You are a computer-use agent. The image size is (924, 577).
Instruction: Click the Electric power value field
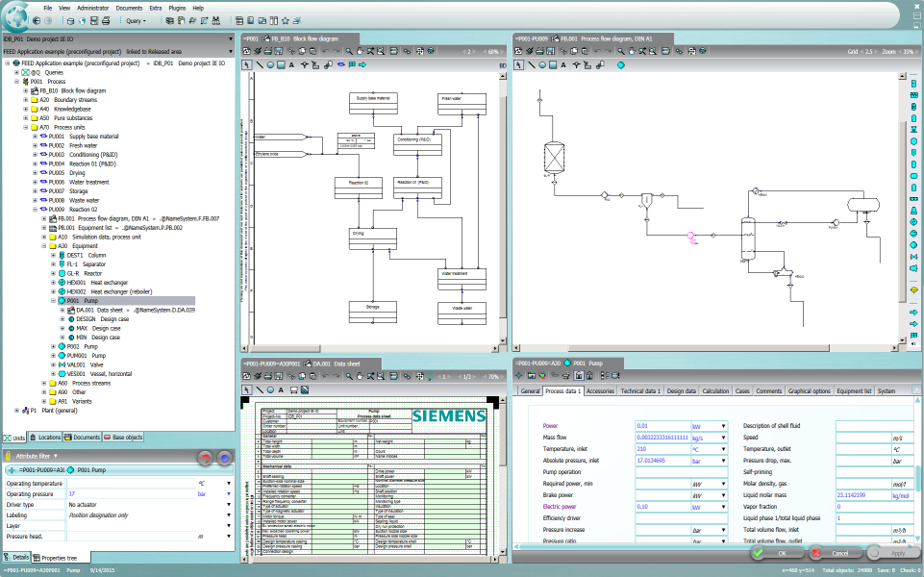[x=662, y=507]
